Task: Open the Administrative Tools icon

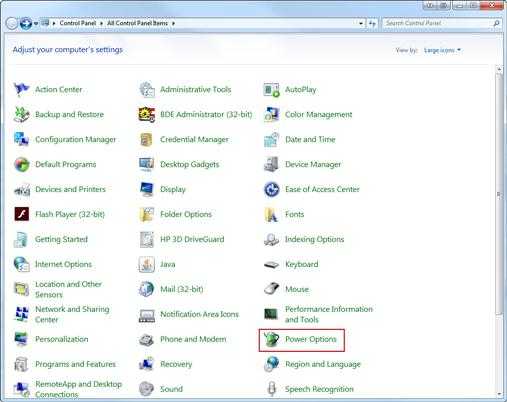Action: point(147,89)
